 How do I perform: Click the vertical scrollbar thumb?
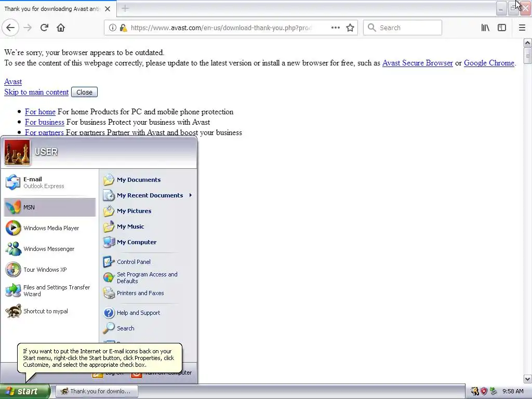pyautogui.click(x=527, y=56)
